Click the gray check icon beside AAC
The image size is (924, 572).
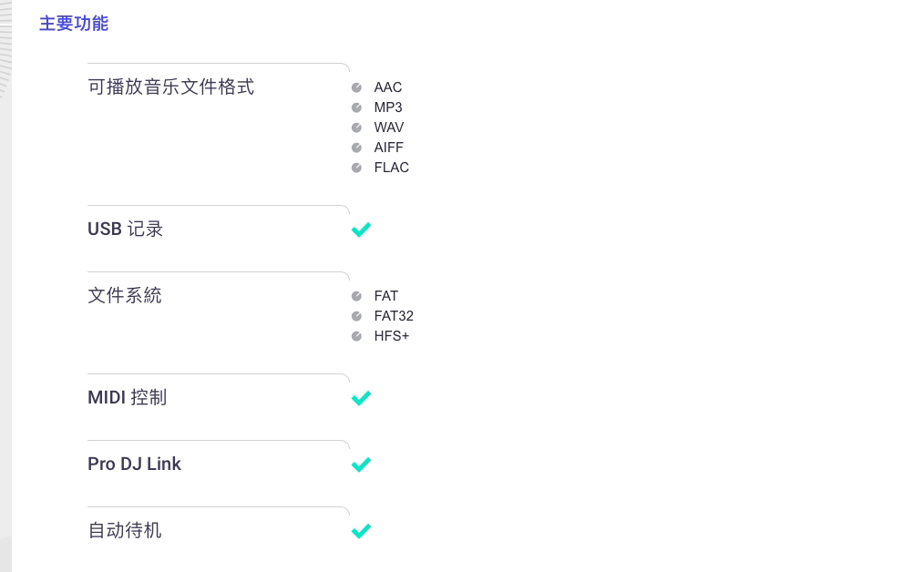pos(356,87)
